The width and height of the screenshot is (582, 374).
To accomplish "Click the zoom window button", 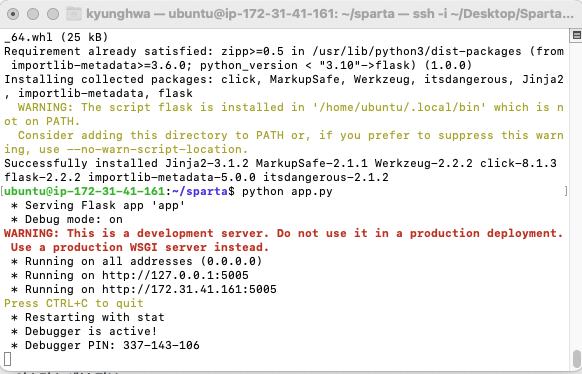I will pyautogui.click(x=53, y=14).
